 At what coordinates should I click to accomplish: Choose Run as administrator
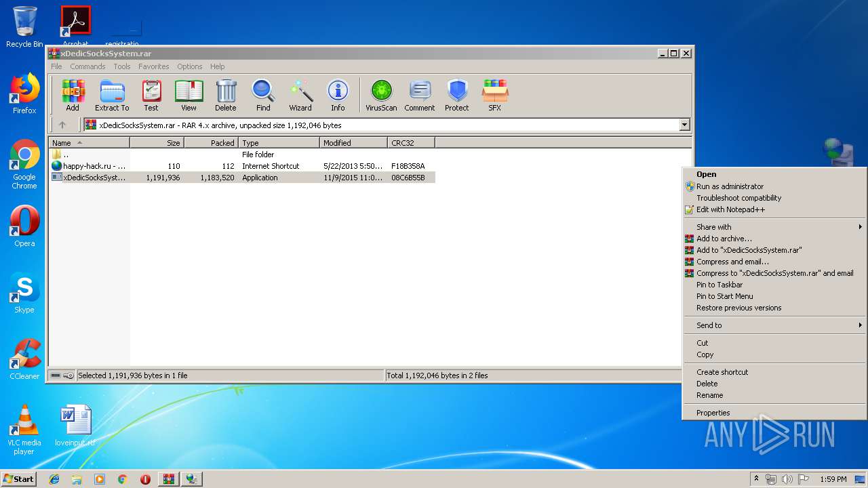point(774,186)
